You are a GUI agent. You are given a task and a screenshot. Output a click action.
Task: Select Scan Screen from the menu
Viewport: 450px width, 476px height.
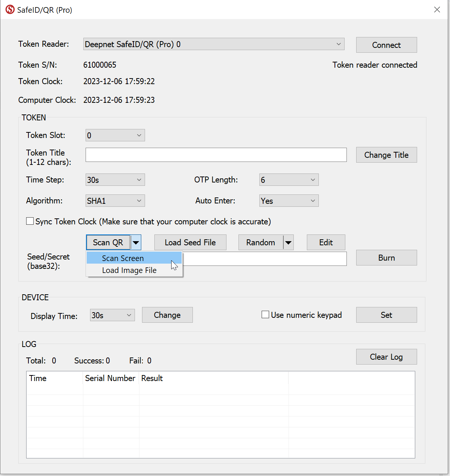pos(123,258)
